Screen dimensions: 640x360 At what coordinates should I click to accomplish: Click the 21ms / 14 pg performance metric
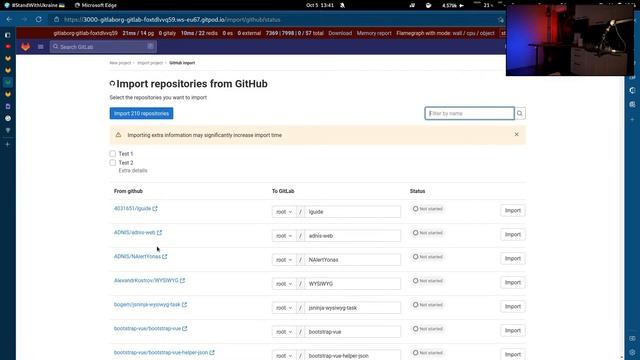pyautogui.click(x=138, y=33)
